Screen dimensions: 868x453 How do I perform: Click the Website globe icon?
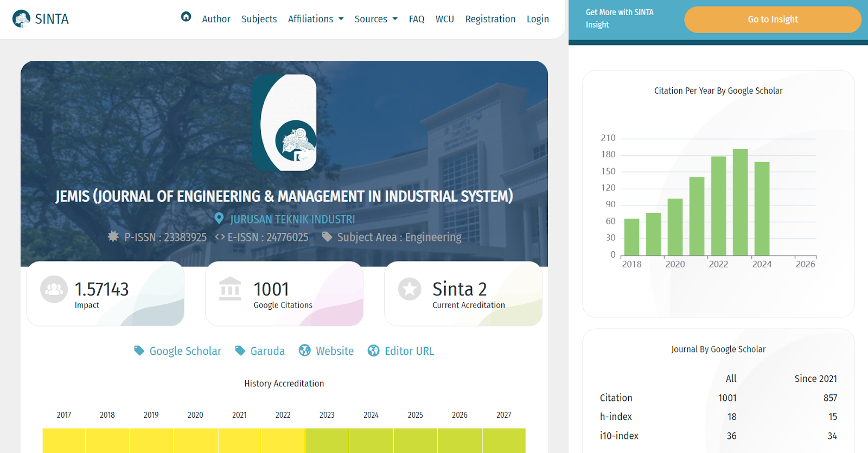tap(305, 350)
